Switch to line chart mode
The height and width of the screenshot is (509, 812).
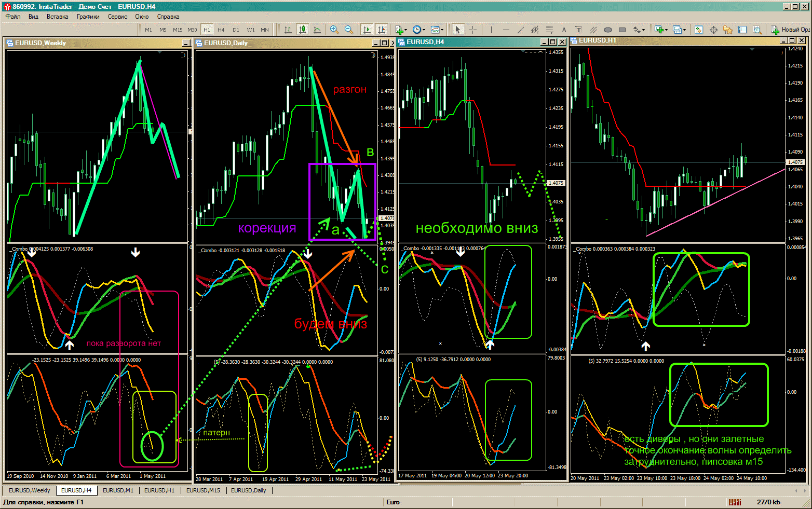(317, 30)
